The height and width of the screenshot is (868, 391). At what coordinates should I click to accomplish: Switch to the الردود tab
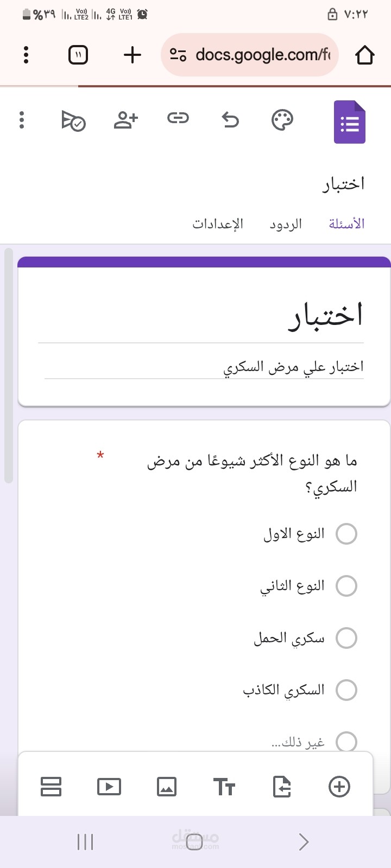(286, 224)
